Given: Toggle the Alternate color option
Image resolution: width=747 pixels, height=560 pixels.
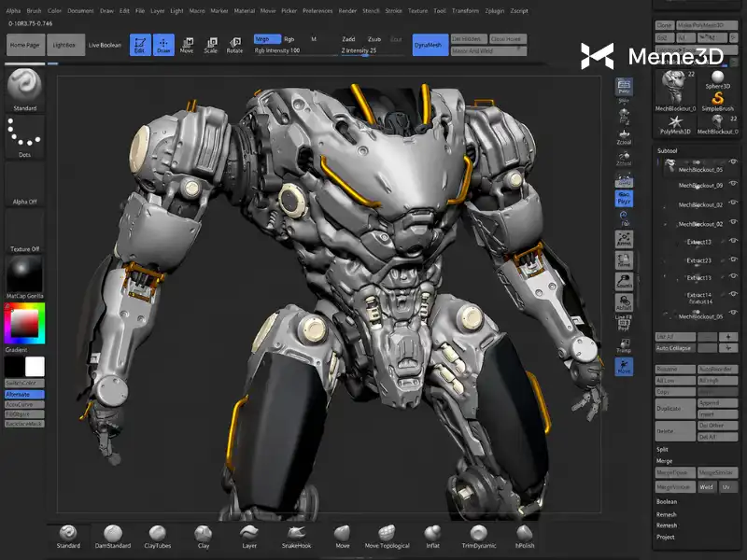Looking at the screenshot, I should [x=25, y=394].
